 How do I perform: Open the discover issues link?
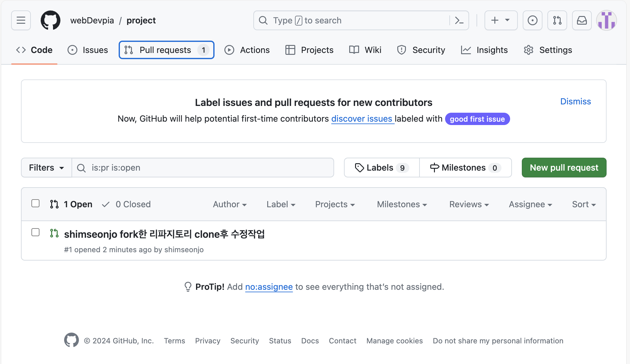point(362,119)
